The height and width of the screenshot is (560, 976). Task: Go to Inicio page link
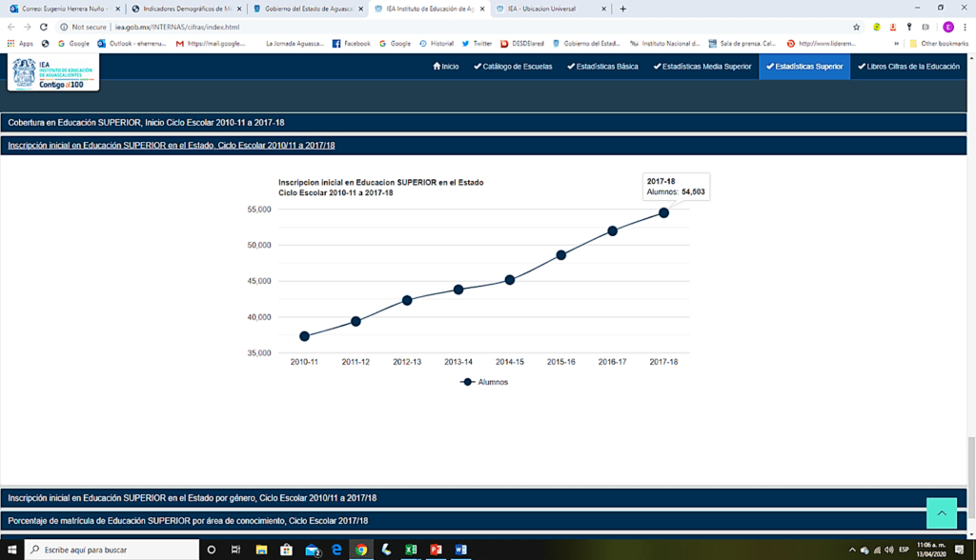[x=445, y=67]
